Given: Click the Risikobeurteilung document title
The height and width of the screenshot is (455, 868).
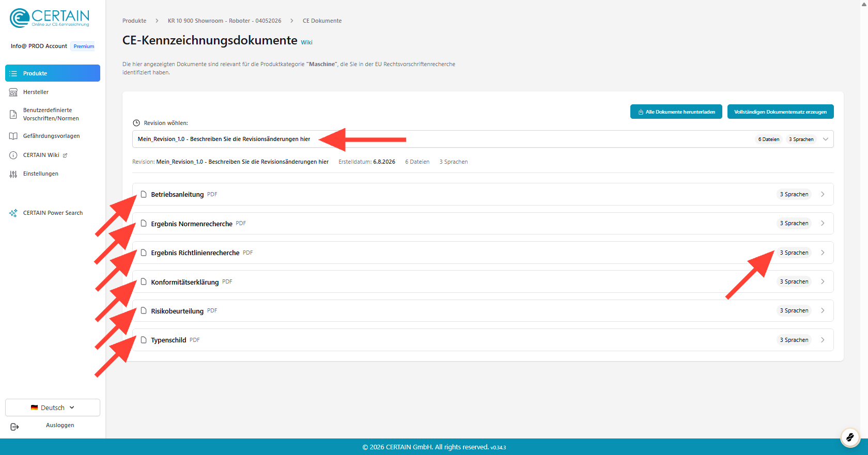Looking at the screenshot, I should 177,311.
